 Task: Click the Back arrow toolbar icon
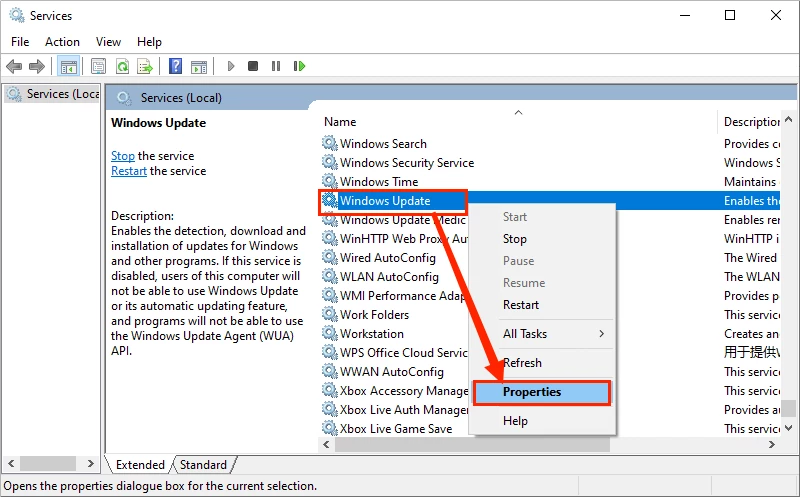tap(14, 66)
